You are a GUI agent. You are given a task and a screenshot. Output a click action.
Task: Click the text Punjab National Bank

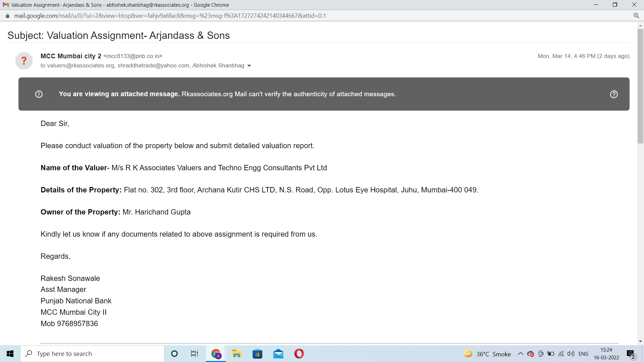(x=76, y=301)
